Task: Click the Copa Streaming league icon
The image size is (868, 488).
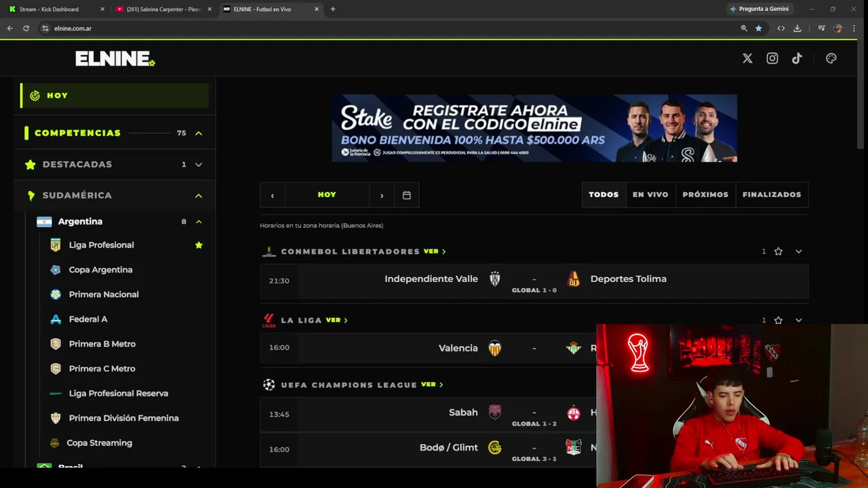Action: tap(55, 443)
